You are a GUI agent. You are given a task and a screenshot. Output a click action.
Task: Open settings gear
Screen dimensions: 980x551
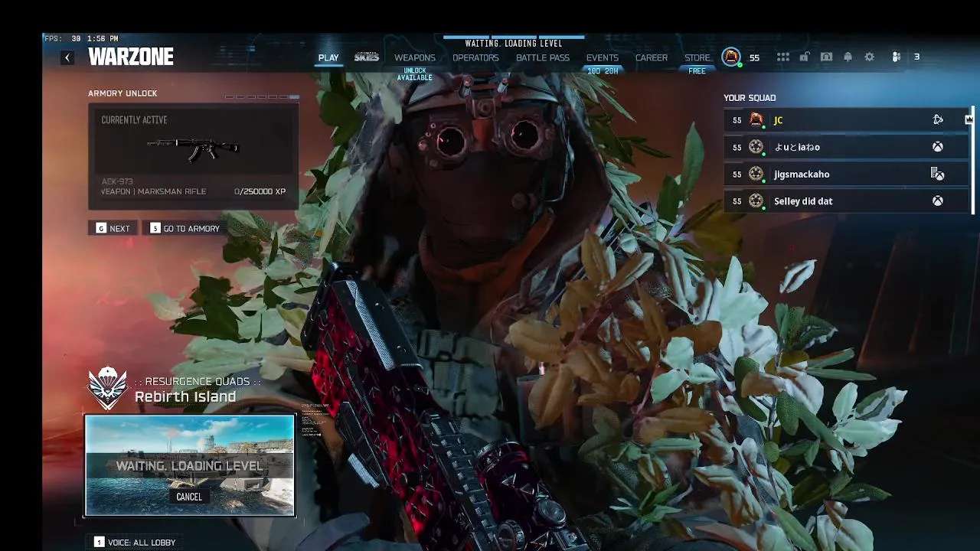[869, 57]
